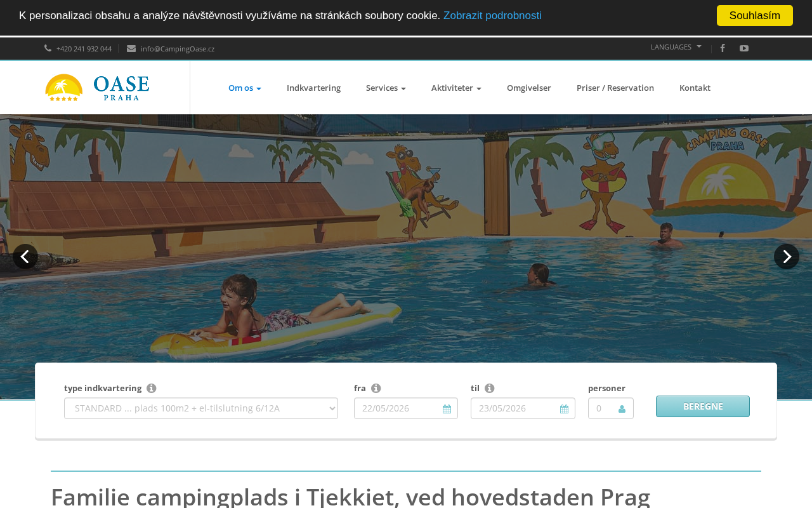812x508 pixels.
Task: Click the info icon beside fra label
Action: [x=376, y=388]
